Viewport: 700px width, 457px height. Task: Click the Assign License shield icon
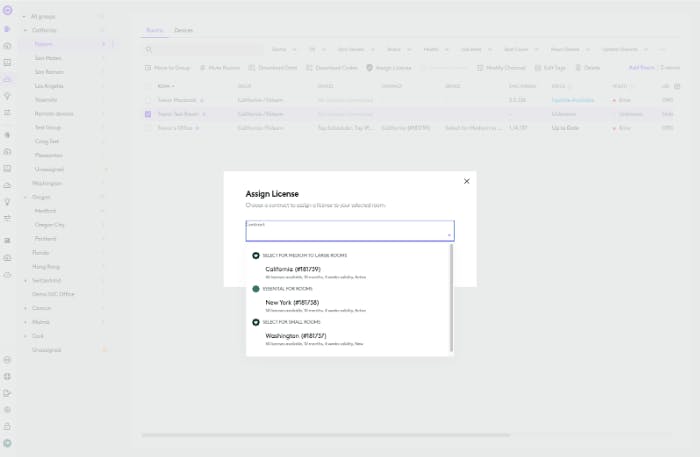pos(369,68)
